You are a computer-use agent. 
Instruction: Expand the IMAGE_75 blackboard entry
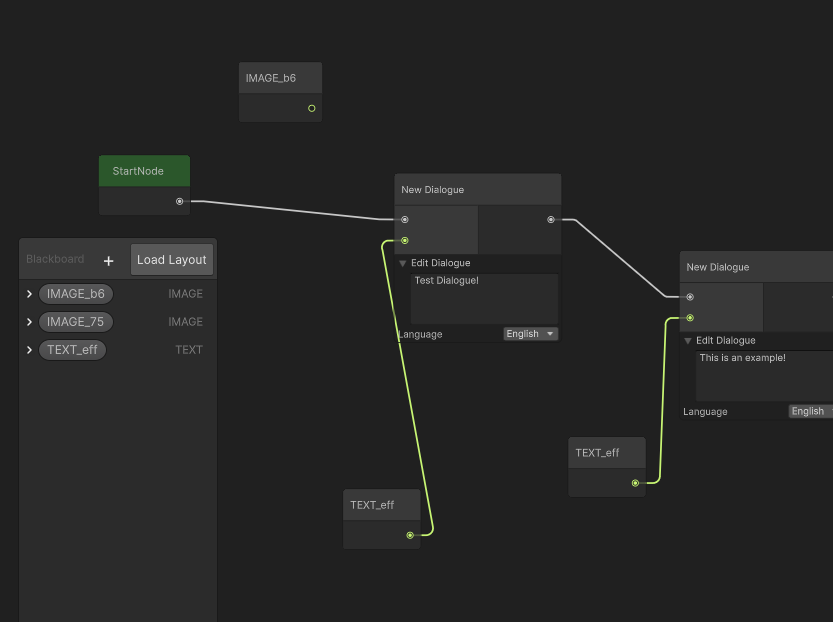pos(29,322)
